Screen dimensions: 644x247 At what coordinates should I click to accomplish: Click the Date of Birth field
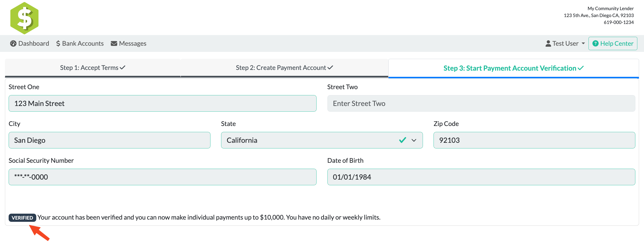pyautogui.click(x=481, y=177)
